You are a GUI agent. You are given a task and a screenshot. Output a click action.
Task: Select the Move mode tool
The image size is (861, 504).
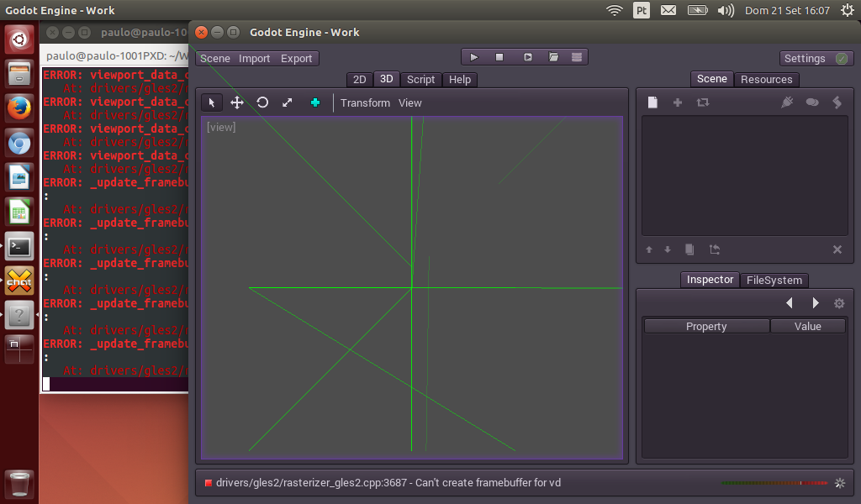tap(236, 102)
